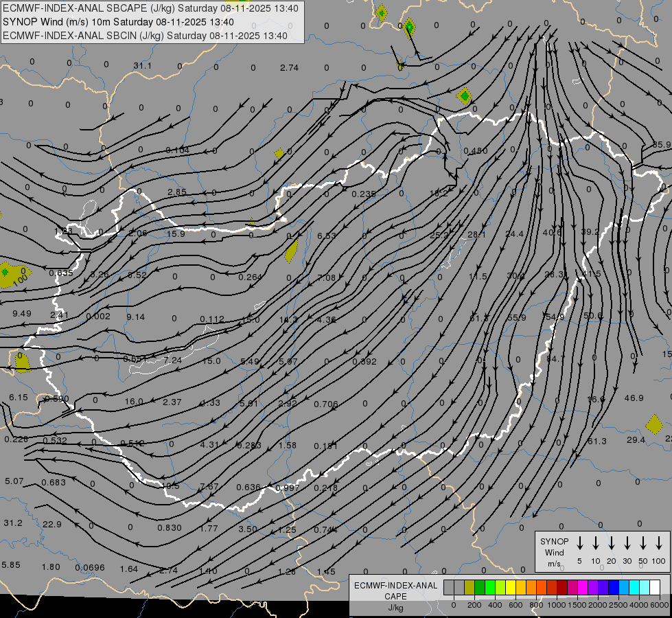Click the SBCAPE layer title line
Screen dimensions: 672x618
point(150,8)
